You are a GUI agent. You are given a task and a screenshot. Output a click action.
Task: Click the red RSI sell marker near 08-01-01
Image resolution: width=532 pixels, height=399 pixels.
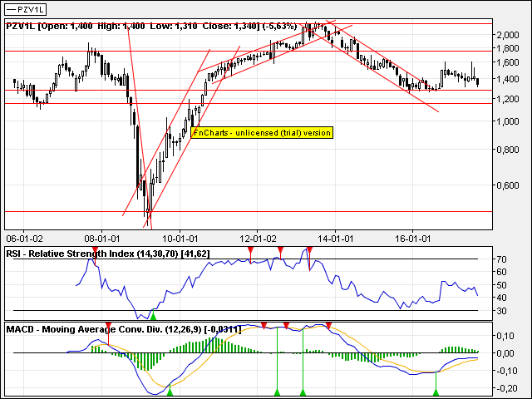[96, 251]
